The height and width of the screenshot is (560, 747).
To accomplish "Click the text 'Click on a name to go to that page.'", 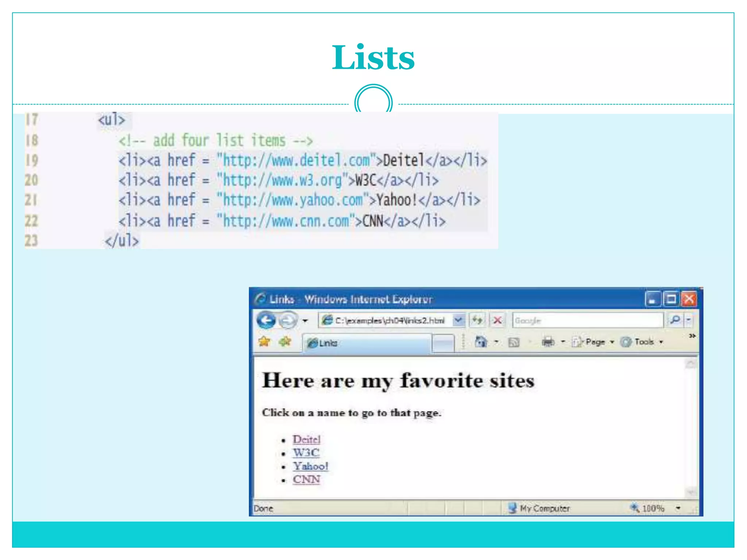I will coord(352,413).
